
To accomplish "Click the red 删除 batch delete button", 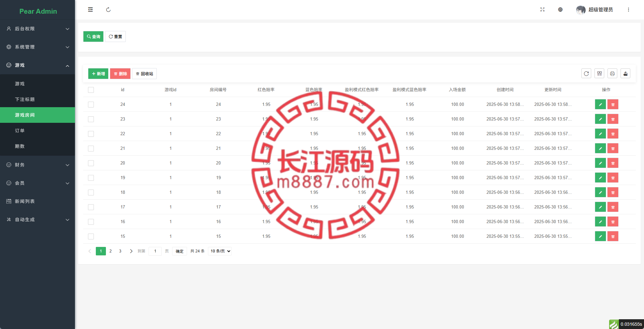I will (x=120, y=74).
